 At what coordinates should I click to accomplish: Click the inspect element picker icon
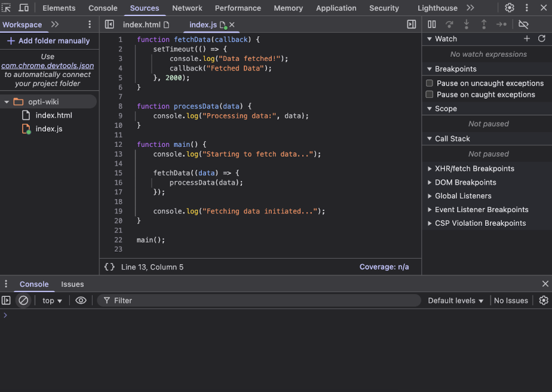tap(7, 8)
